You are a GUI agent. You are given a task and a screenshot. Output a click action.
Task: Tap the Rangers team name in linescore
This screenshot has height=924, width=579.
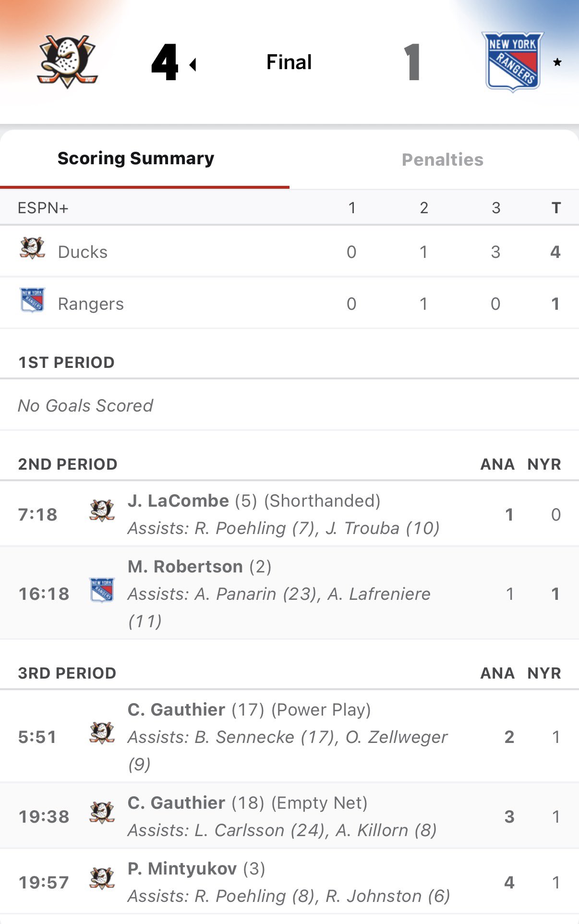[91, 304]
